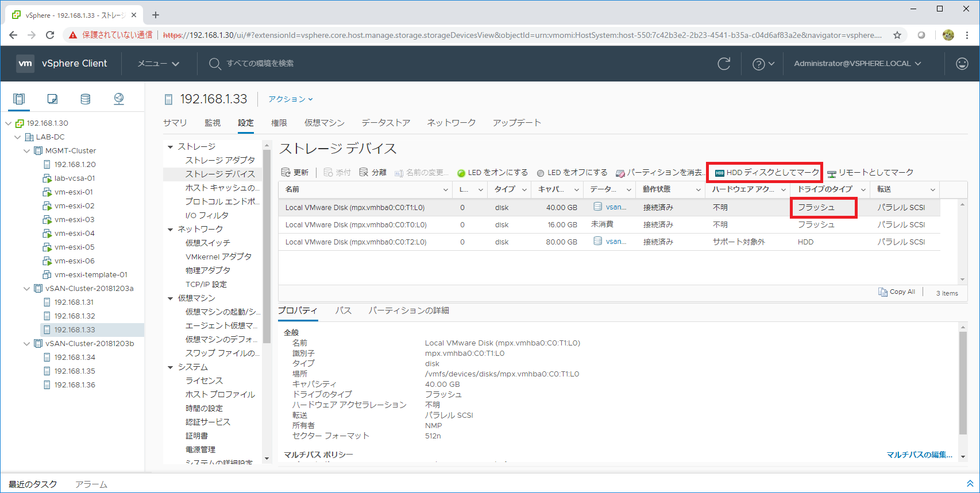Screen dimensions: 980x493
Task: Open the 動作状態 column dropdown
Action: (x=699, y=190)
